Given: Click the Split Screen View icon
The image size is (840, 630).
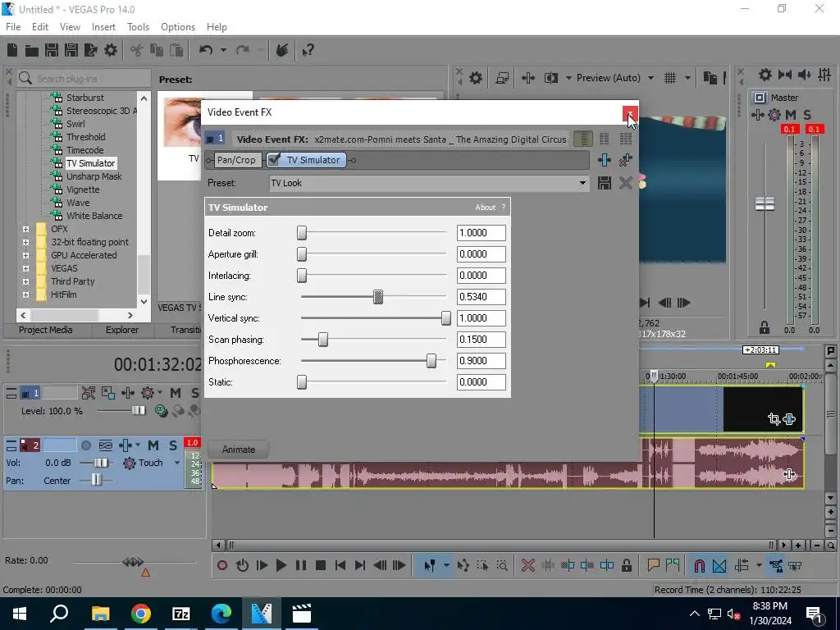Looking at the screenshot, I should point(551,78).
